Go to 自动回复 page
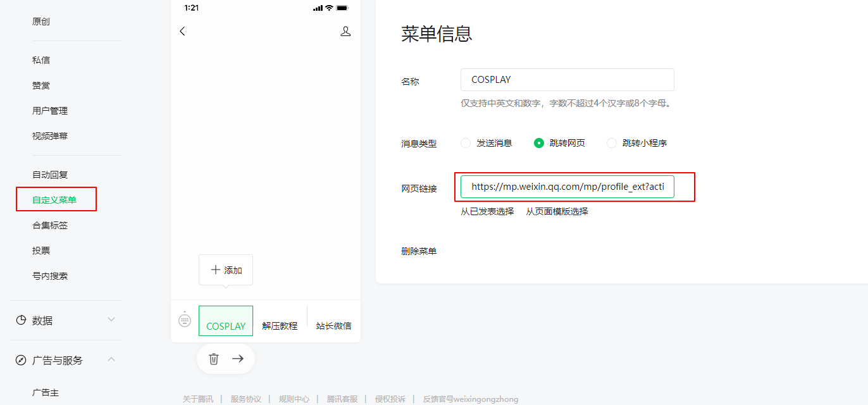868x405 pixels. tap(50, 175)
